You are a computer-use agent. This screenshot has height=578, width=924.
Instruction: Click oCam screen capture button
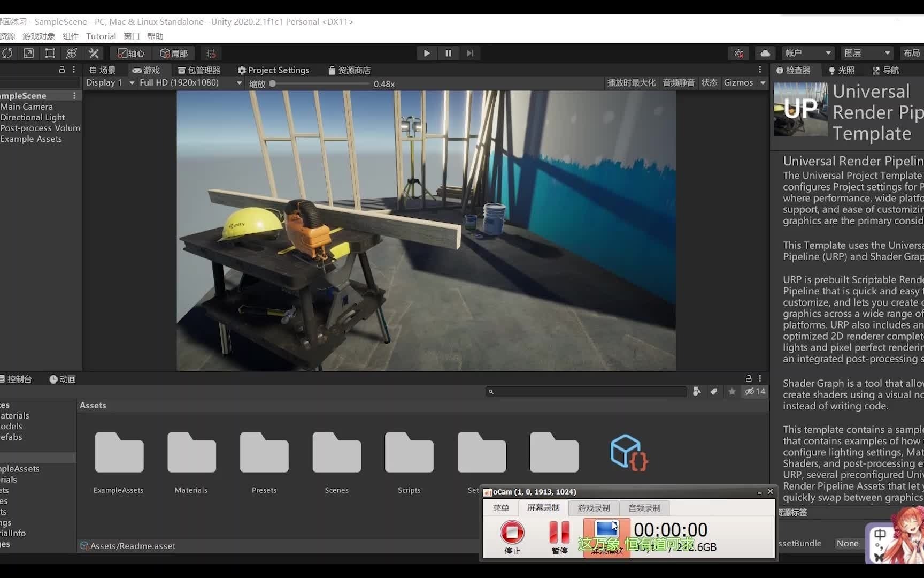[606, 537]
